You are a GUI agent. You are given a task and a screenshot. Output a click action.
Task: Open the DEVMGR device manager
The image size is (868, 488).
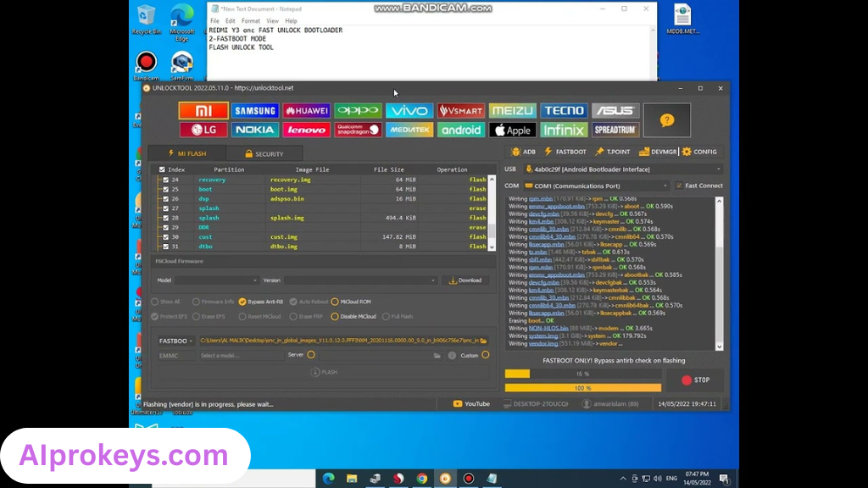click(x=658, y=152)
